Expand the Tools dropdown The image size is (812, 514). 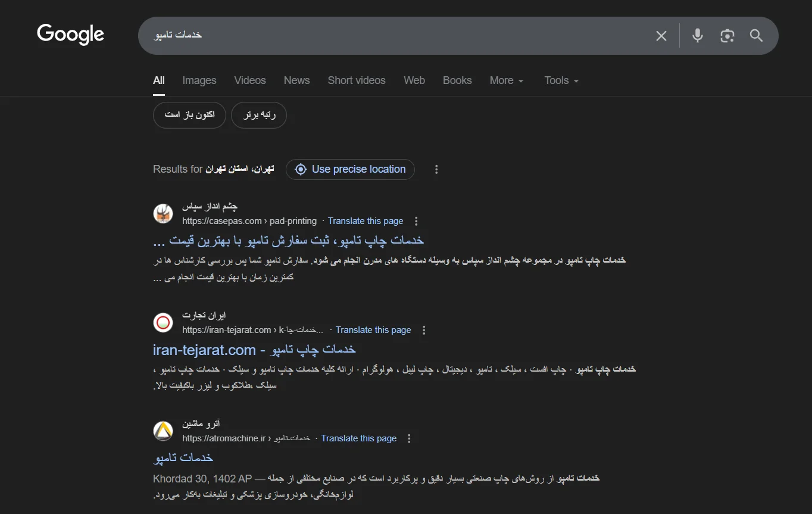(x=561, y=80)
